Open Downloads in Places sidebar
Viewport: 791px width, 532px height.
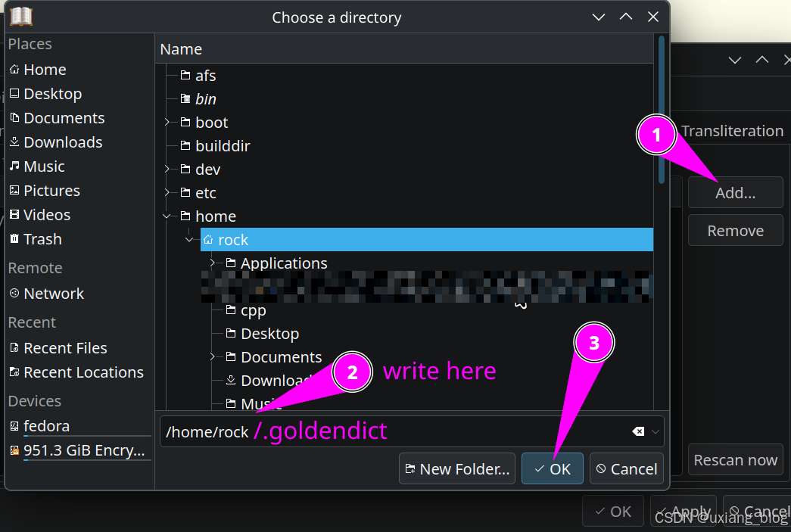tap(56, 142)
